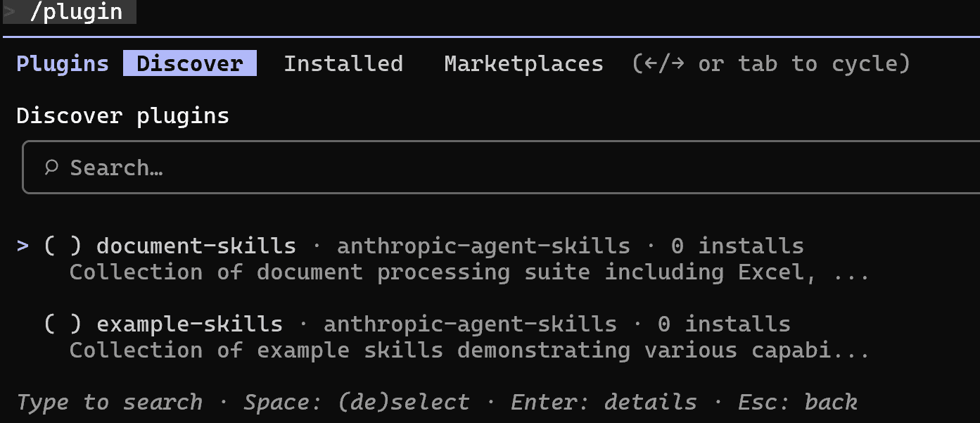This screenshot has width=980, height=423.
Task: Click the "Space: (de)select" hint
Action: (x=356, y=402)
